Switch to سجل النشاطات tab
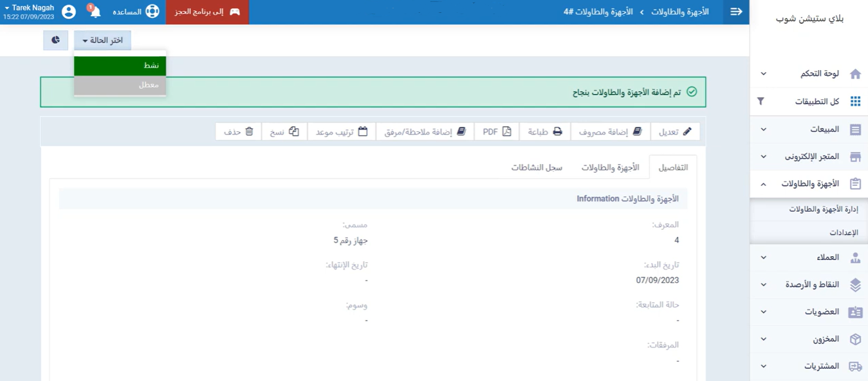Image resolution: width=868 pixels, height=381 pixels. (x=537, y=167)
